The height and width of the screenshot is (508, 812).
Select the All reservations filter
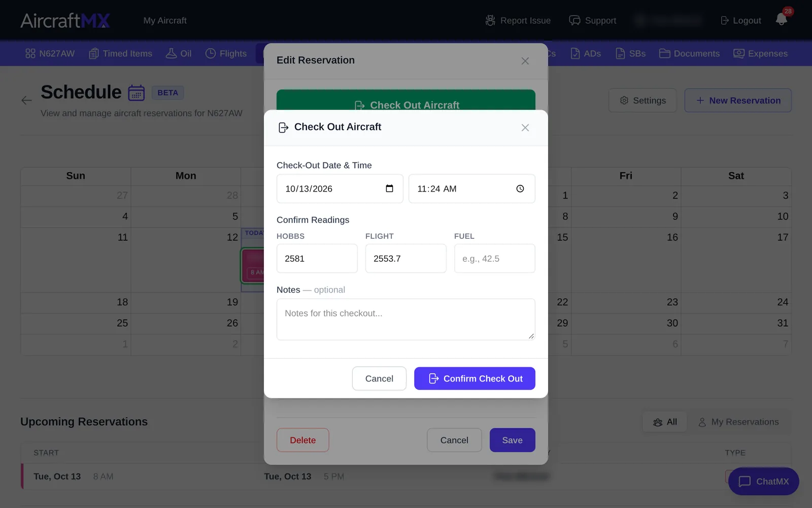click(665, 422)
